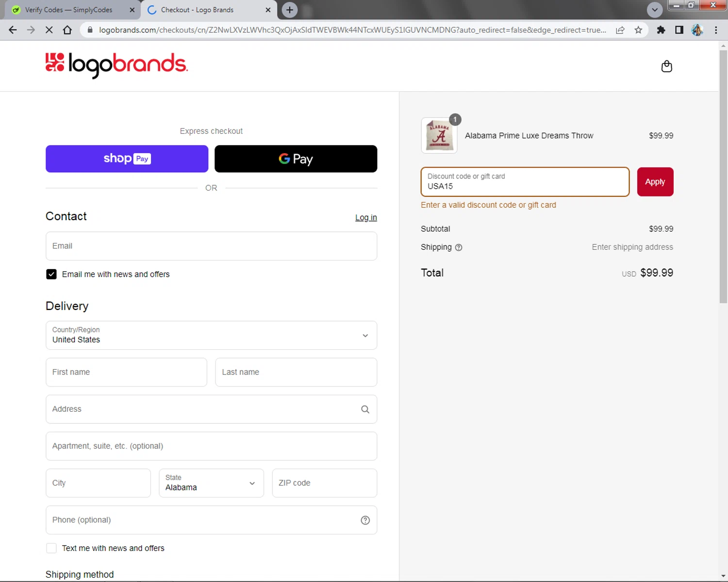The image size is (728, 582).
Task: Click 'Enter shipping address' text
Action: [x=632, y=247]
